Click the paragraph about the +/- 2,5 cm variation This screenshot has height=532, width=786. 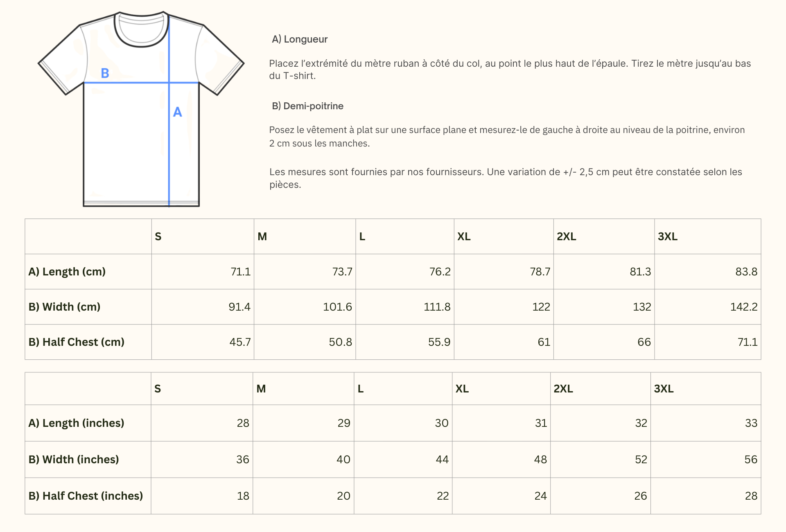[506, 178]
